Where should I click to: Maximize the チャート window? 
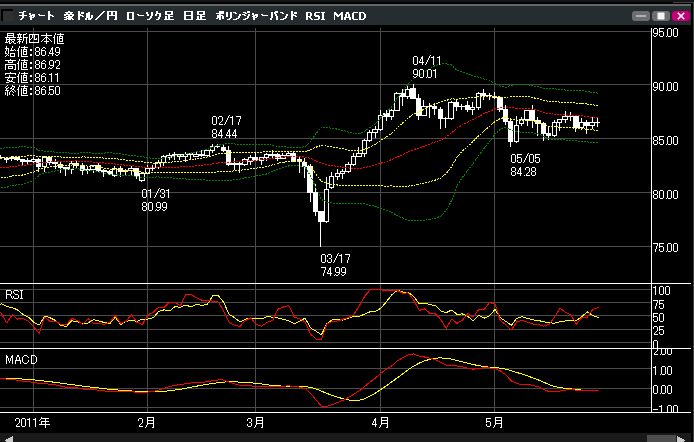click(660, 16)
